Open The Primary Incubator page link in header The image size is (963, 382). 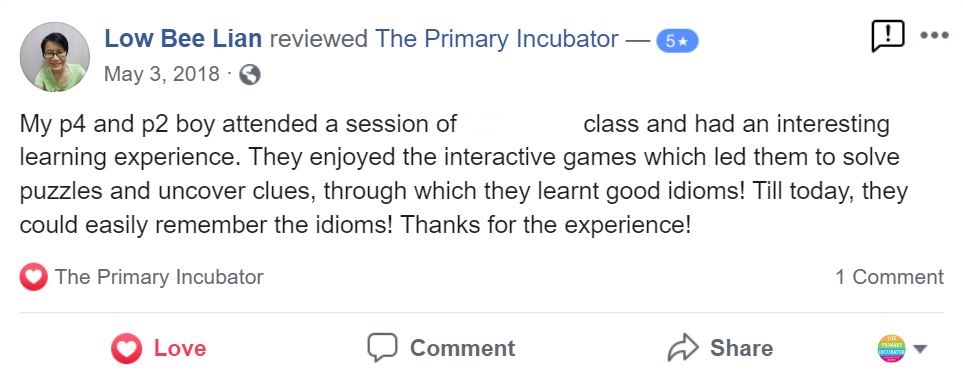click(x=497, y=39)
